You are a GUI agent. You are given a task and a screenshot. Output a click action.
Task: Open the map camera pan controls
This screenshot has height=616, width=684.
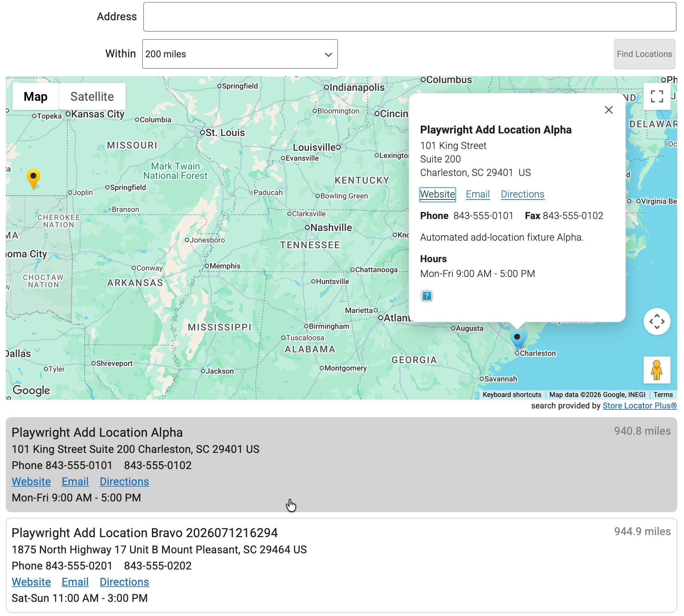point(657,321)
